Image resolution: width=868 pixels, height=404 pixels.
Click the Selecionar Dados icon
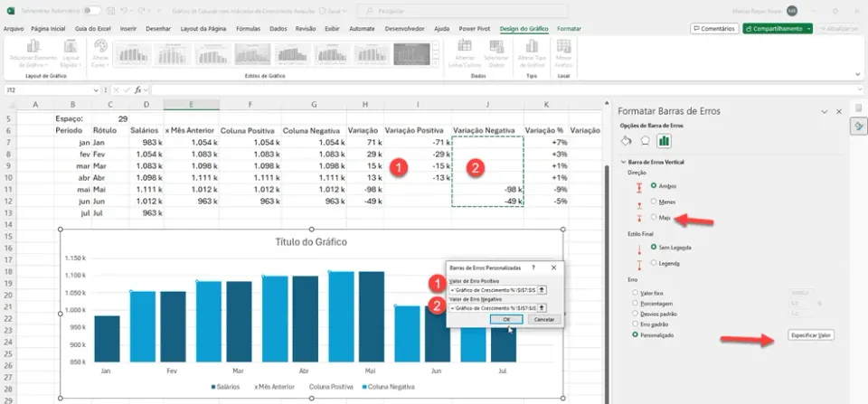[x=496, y=46]
